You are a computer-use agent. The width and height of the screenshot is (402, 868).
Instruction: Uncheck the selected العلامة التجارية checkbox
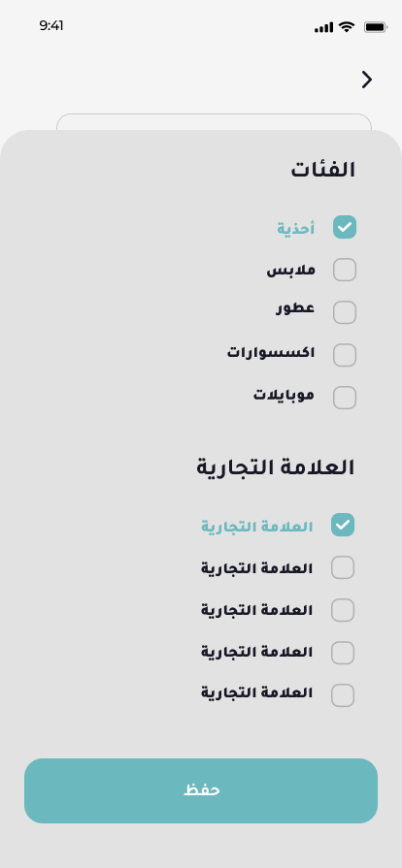click(343, 525)
